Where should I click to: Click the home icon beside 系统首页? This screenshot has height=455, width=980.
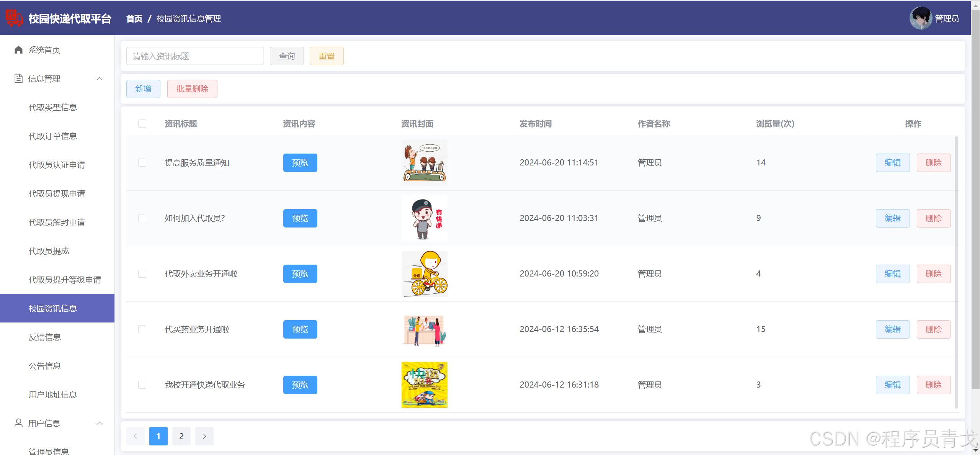[x=18, y=50]
